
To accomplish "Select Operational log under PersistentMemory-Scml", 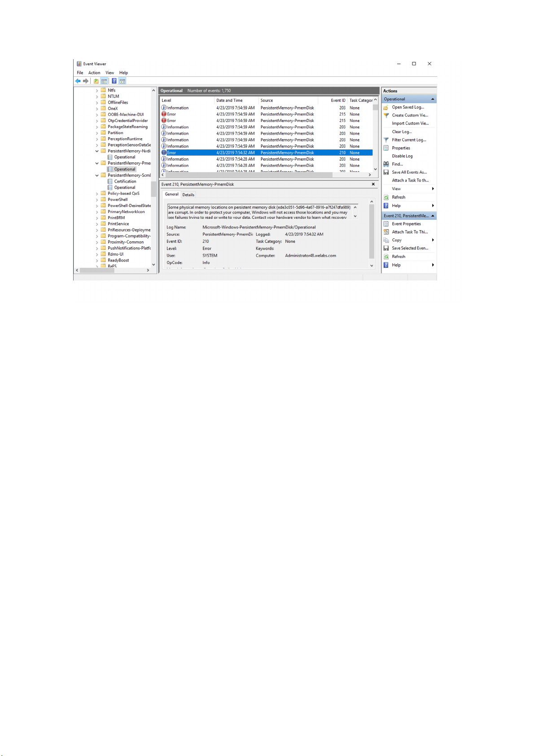I will tap(124, 188).
